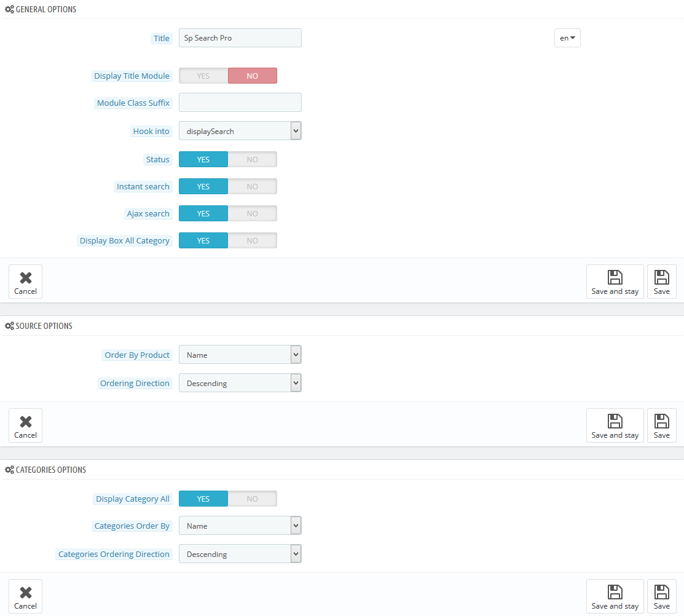Open the Ordering Direction dropdown
The image size is (684, 616).
[x=240, y=383]
